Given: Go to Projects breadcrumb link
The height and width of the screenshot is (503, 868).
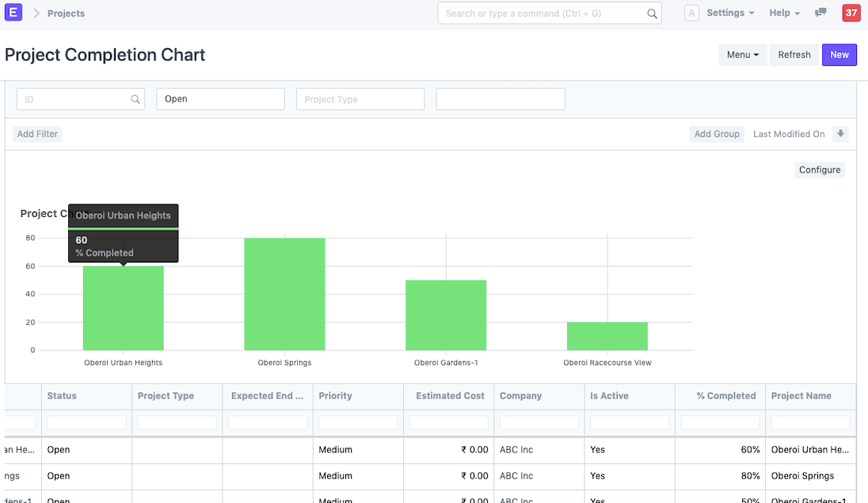Looking at the screenshot, I should click(66, 13).
